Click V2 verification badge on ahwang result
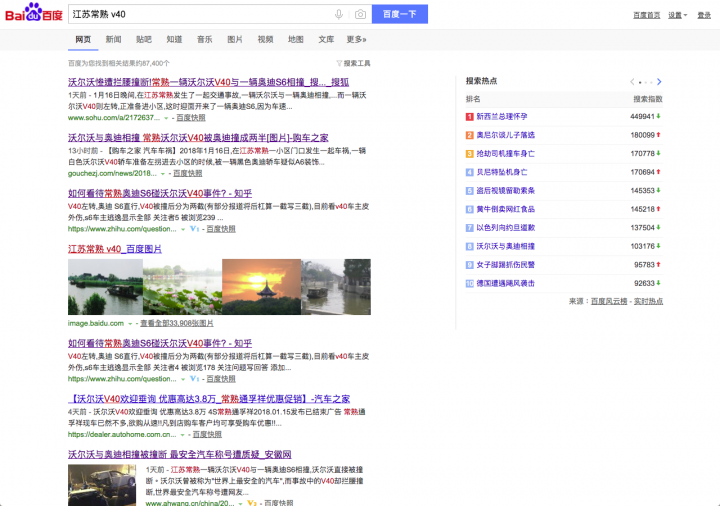This screenshot has height=506, width=720. pyautogui.click(x=252, y=503)
